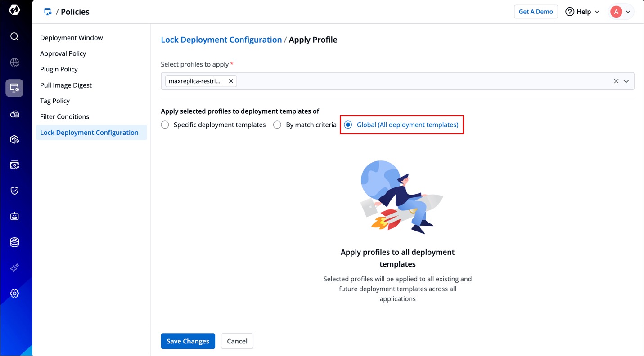Open the Deployment Window policy
644x356 pixels.
72,38
